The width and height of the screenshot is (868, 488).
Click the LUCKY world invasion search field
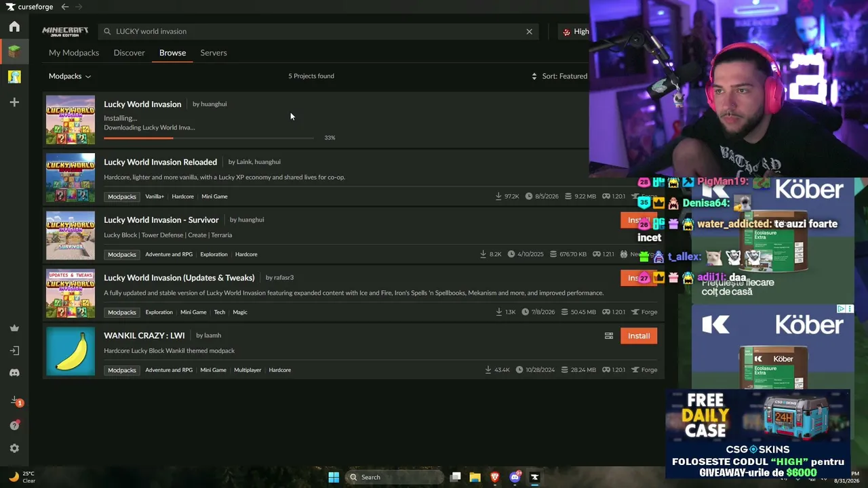[x=319, y=31]
